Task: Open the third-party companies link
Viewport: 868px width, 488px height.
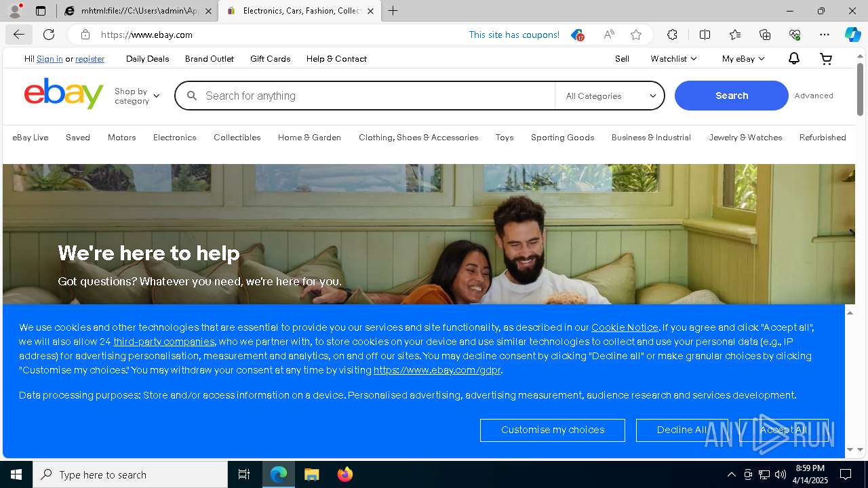Action: pos(163,342)
